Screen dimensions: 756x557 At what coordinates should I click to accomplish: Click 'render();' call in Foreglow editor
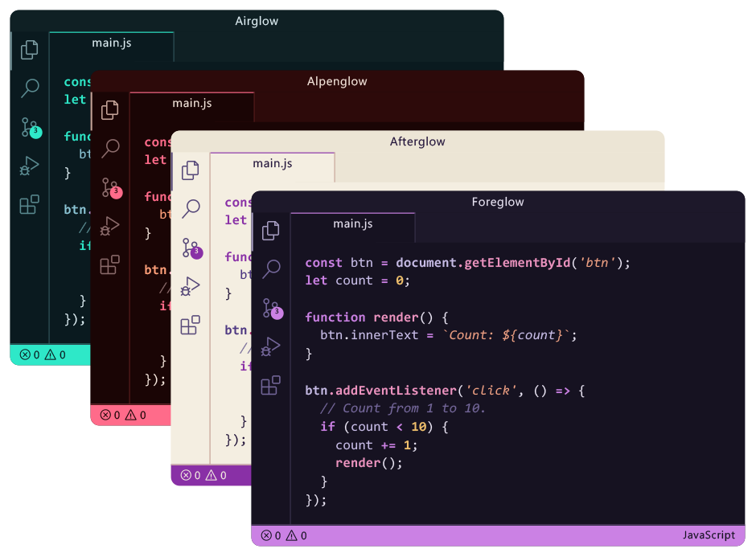click(369, 463)
